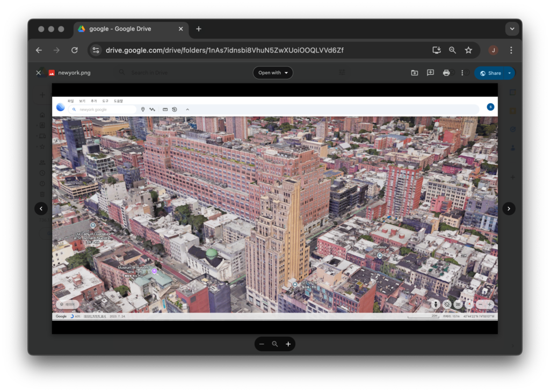Zoom in on the image preview

coord(288,344)
